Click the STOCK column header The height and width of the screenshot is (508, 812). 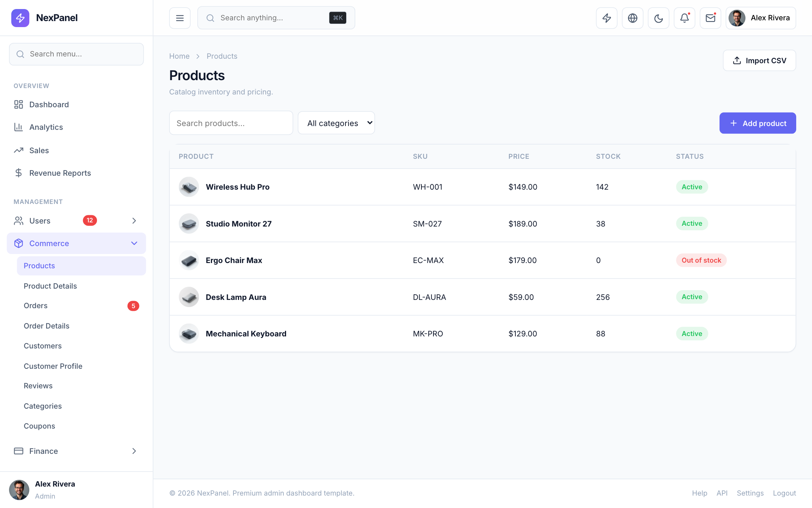[608, 156]
